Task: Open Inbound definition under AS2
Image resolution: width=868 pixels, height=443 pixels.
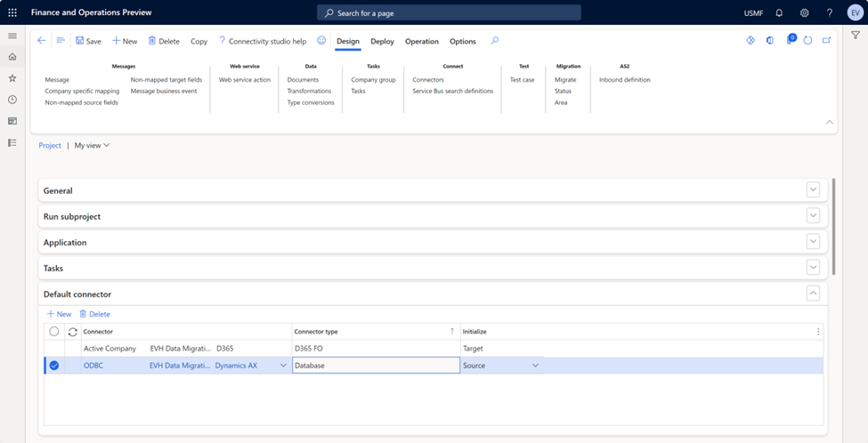Action: coord(624,80)
